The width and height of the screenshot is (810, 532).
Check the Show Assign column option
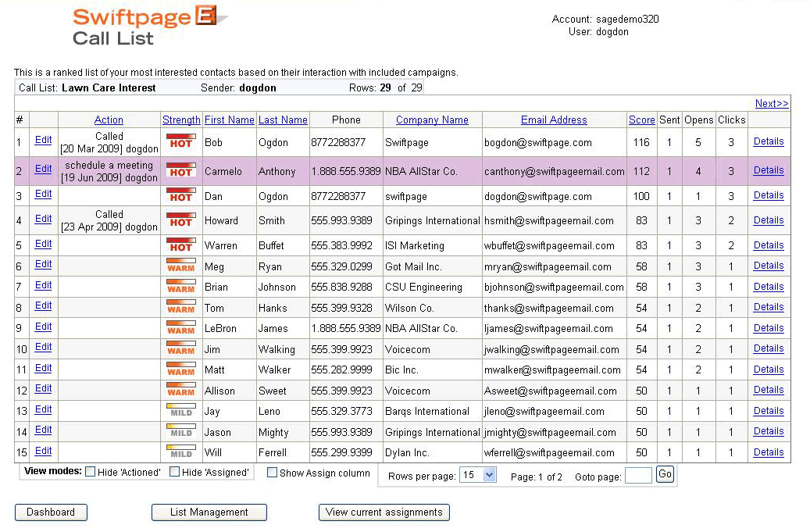coord(272,473)
